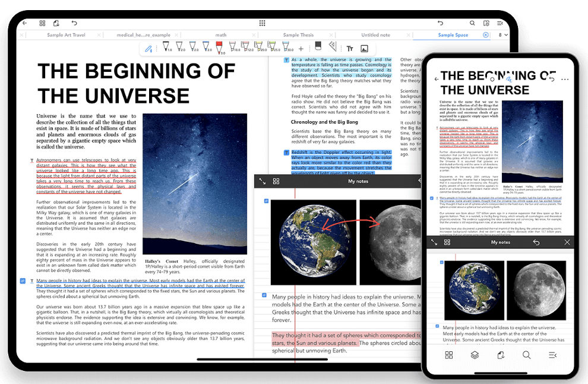Pick the pink 10.0 highlighter

(x=234, y=47)
